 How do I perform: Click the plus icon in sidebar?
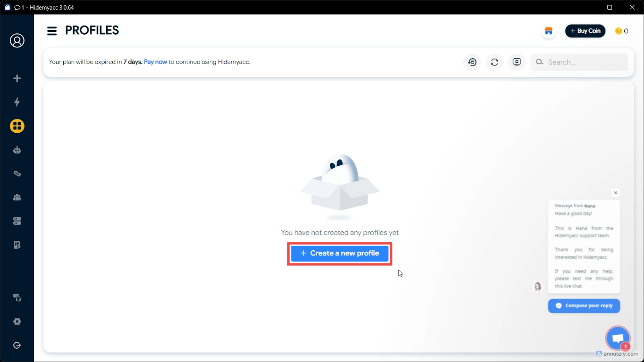click(x=17, y=78)
